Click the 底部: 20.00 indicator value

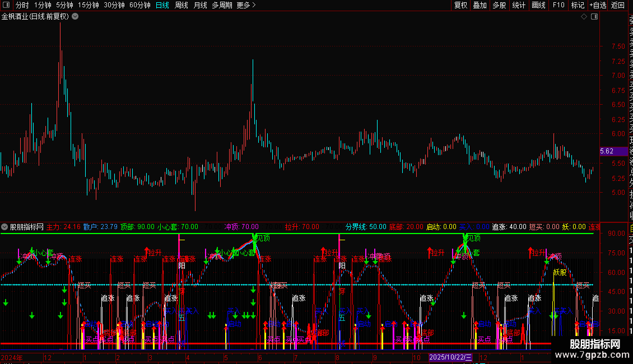coord(406,227)
